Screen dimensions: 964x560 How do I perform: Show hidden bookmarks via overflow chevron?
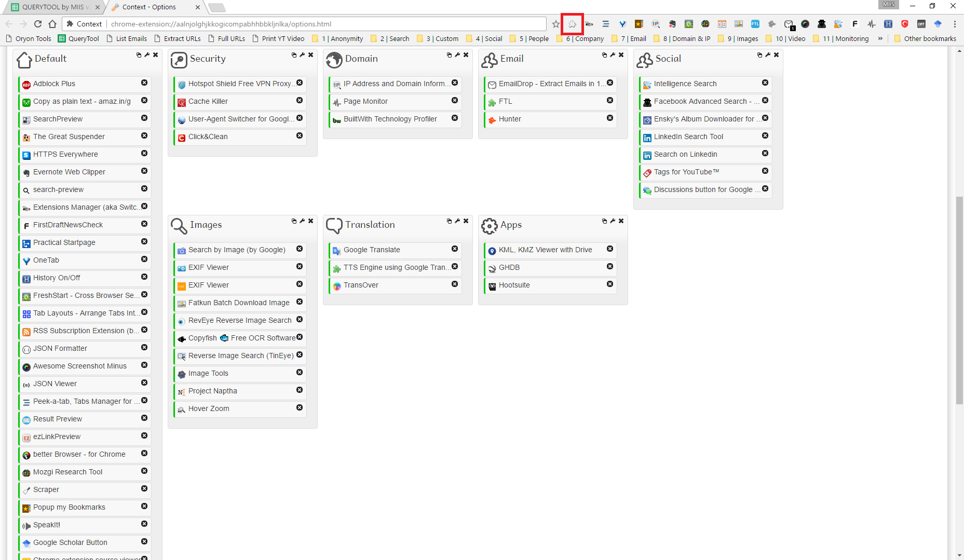880,38
